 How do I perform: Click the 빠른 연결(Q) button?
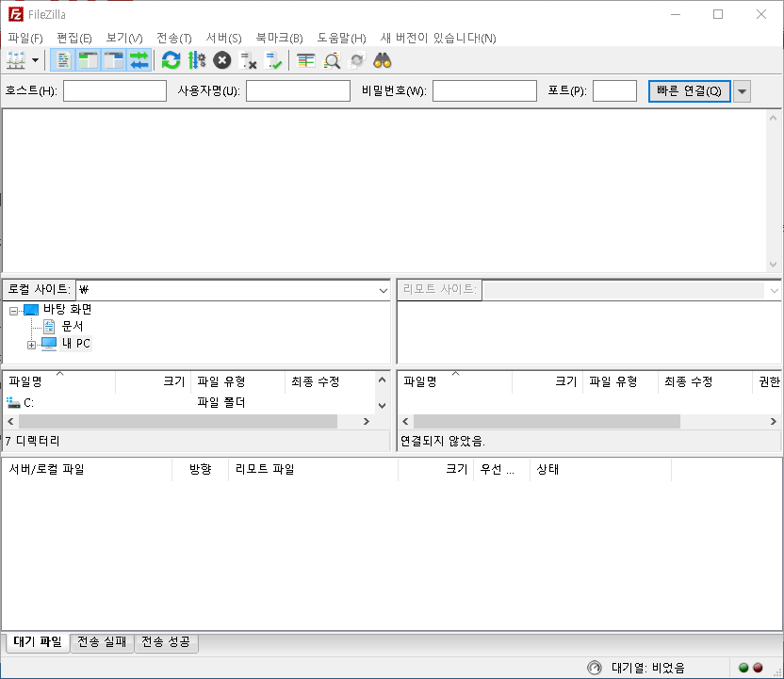tap(689, 91)
